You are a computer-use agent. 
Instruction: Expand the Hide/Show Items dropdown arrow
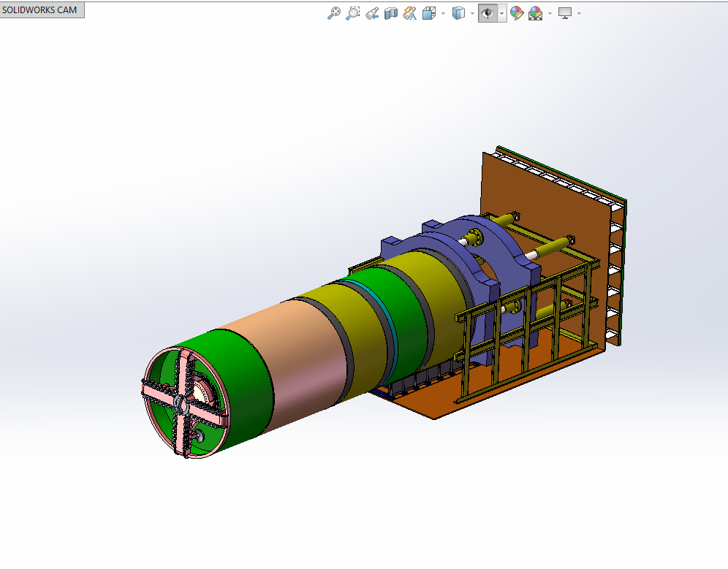click(x=502, y=13)
